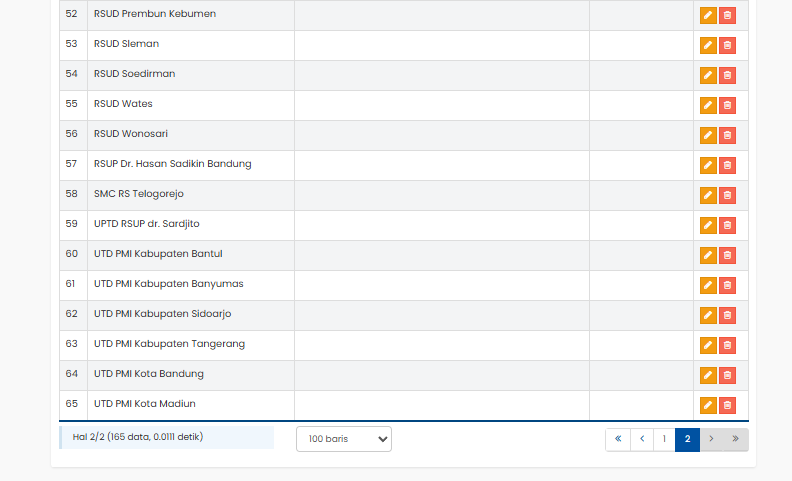Delete the SMC RS Telogorejo entry
The width and height of the screenshot is (792, 481).
(727, 195)
